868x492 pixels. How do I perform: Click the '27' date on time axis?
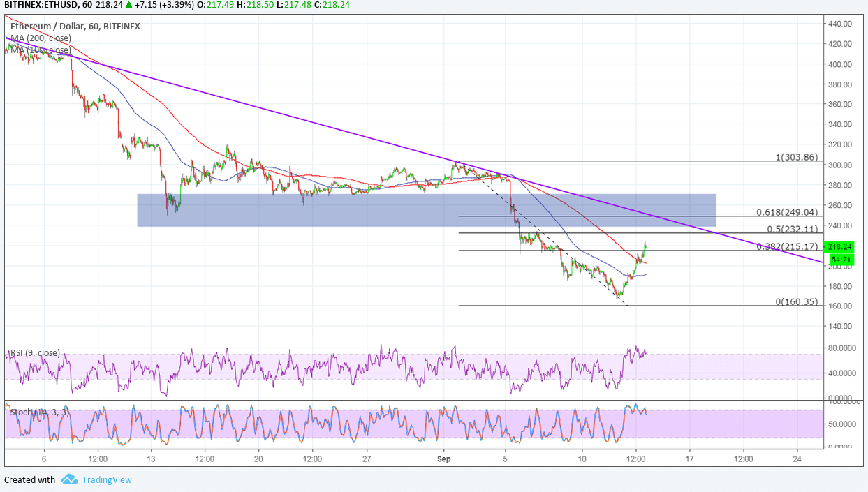[x=367, y=460]
